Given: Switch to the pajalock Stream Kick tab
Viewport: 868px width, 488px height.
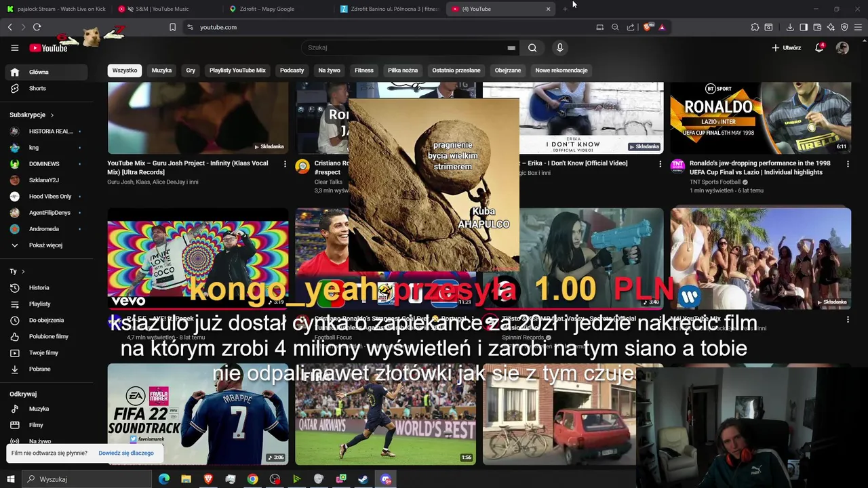Looking at the screenshot, I should pyautogui.click(x=56, y=9).
